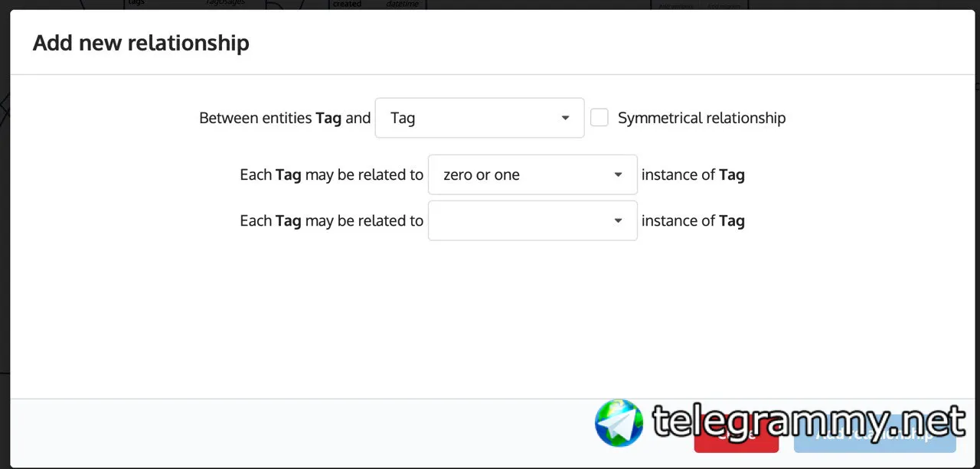The width and height of the screenshot is (980, 469).
Task: Open the second entity "Tag" combo box
Action: coord(479,118)
